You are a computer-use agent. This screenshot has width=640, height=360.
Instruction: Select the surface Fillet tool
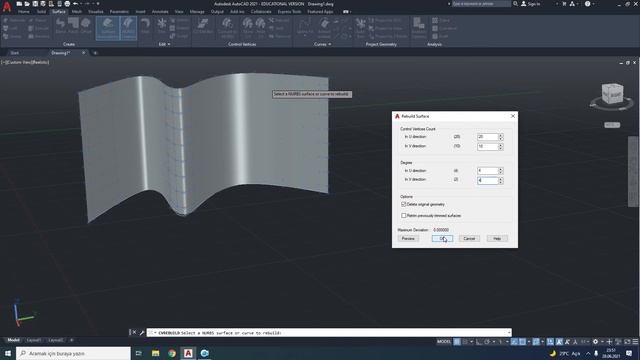coord(145,26)
